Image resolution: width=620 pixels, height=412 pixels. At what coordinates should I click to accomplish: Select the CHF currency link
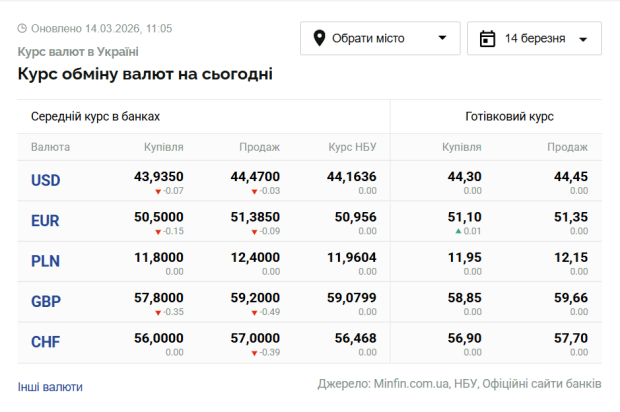46,342
